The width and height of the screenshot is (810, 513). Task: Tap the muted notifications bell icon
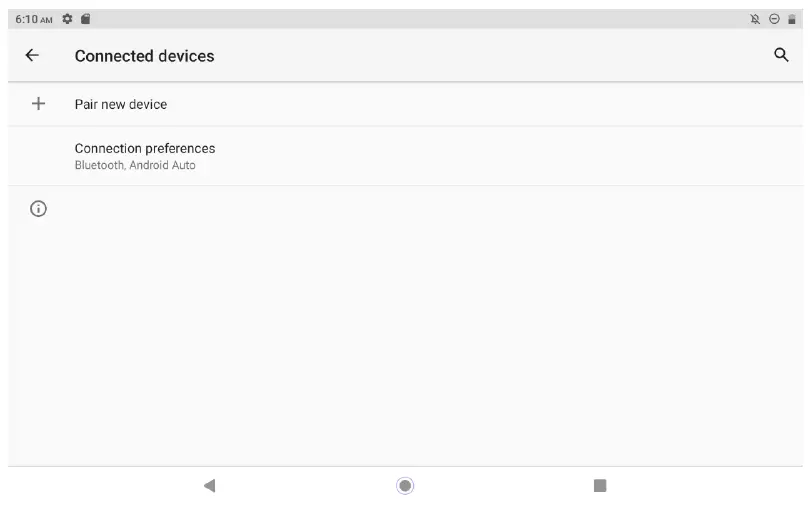point(755,19)
